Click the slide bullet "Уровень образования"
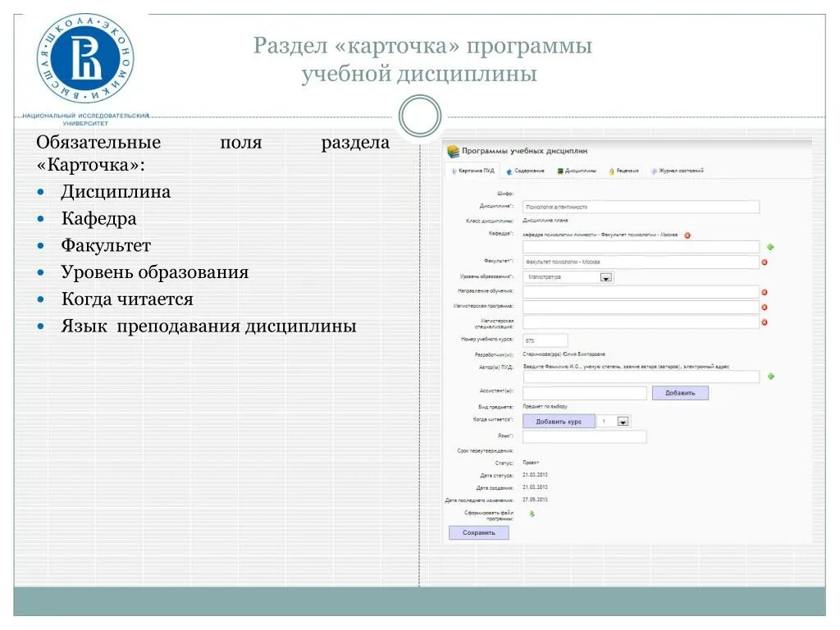The height and width of the screenshot is (630, 840). pyautogui.click(x=155, y=272)
